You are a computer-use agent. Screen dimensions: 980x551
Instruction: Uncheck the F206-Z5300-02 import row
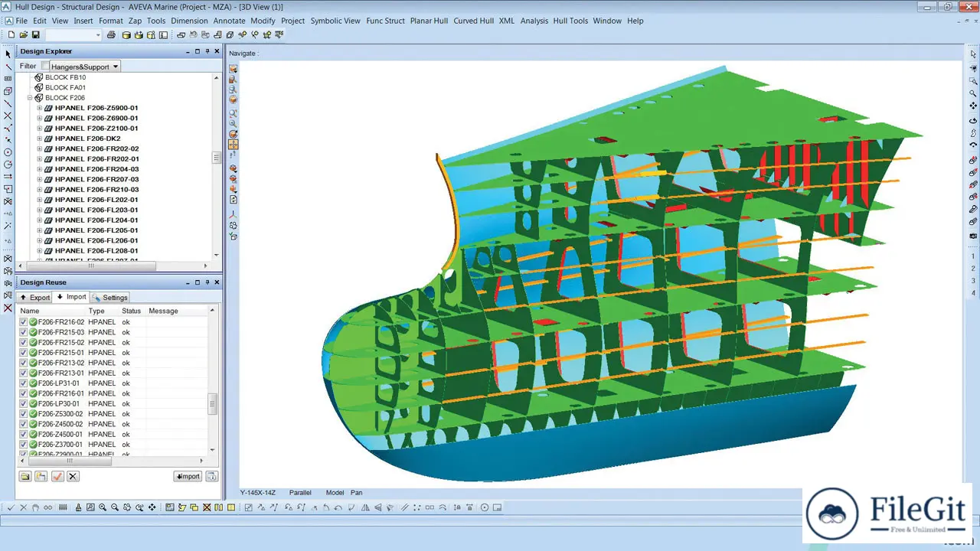tap(24, 414)
